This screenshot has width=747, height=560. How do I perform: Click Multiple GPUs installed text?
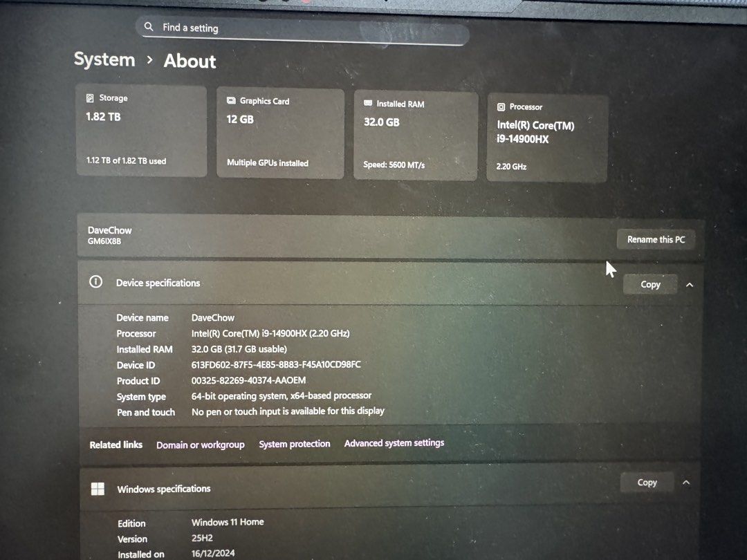(x=268, y=163)
